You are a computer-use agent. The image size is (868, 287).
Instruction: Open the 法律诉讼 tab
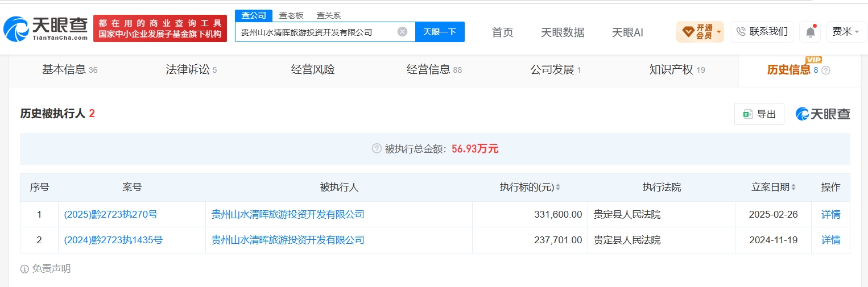[191, 70]
